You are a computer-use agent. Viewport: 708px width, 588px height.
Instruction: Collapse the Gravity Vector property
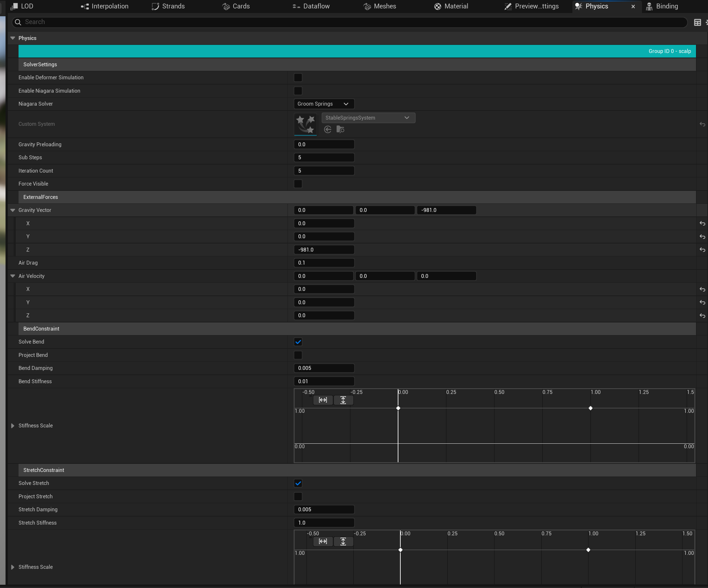pyautogui.click(x=13, y=210)
